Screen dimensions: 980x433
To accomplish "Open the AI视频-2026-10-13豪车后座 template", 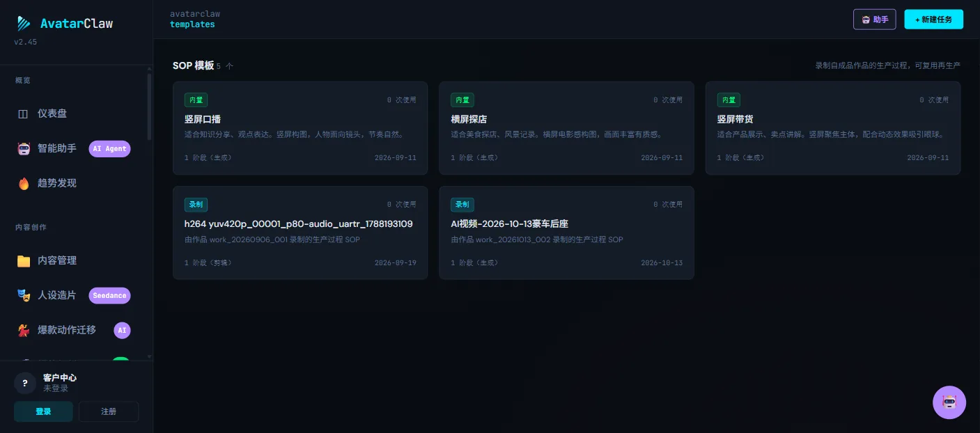I will pyautogui.click(x=566, y=233).
